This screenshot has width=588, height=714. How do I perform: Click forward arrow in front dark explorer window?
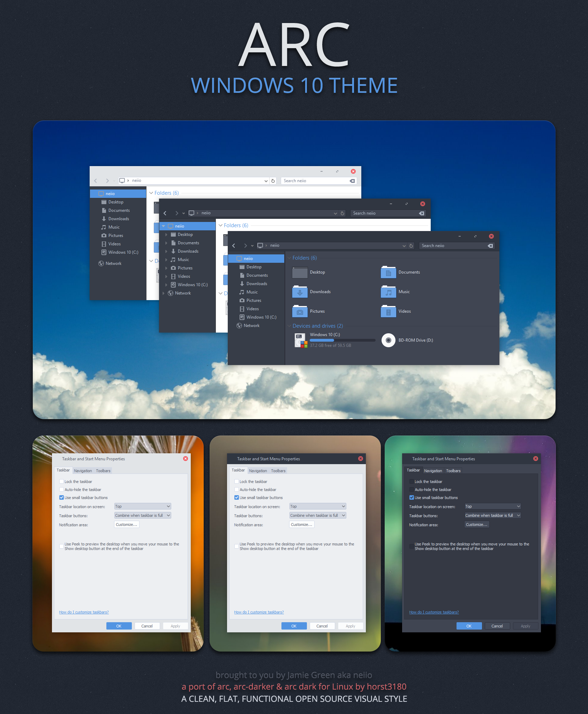coord(246,246)
